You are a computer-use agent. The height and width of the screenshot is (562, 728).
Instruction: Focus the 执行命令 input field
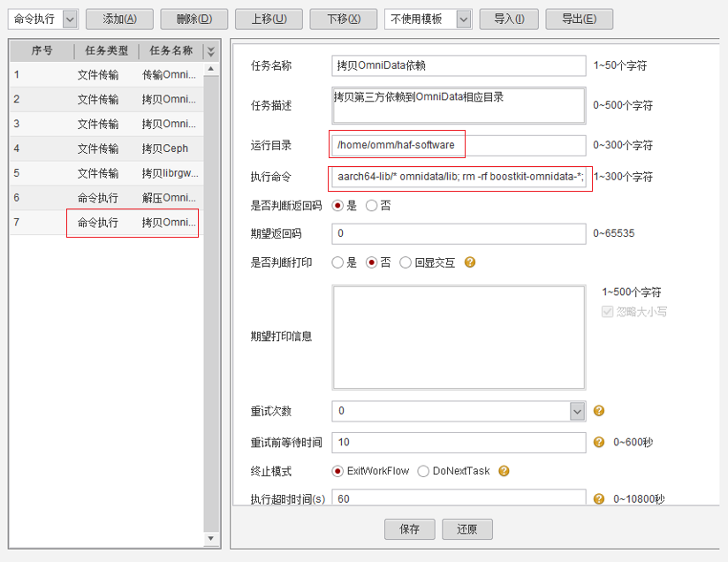459,177
